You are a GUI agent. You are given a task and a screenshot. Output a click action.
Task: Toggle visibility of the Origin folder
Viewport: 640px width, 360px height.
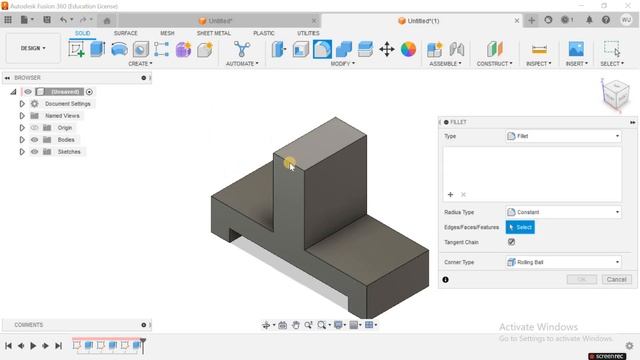point(34,128)
